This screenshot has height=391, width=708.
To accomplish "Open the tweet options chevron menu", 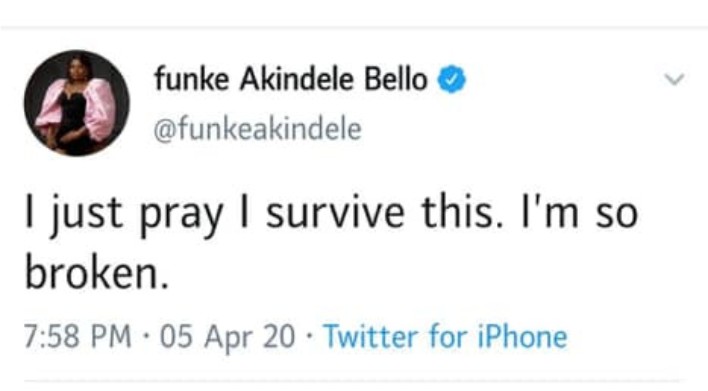I will point(675,79).
